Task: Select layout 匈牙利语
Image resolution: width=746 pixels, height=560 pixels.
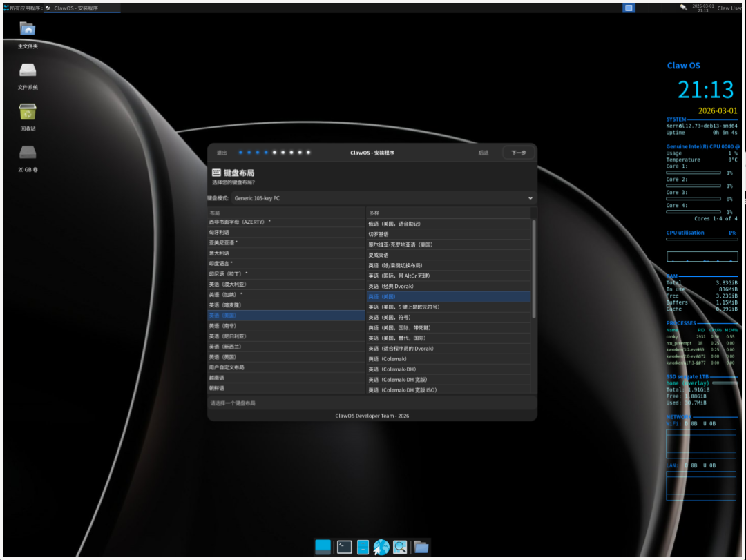Action: tap(286, 232)
